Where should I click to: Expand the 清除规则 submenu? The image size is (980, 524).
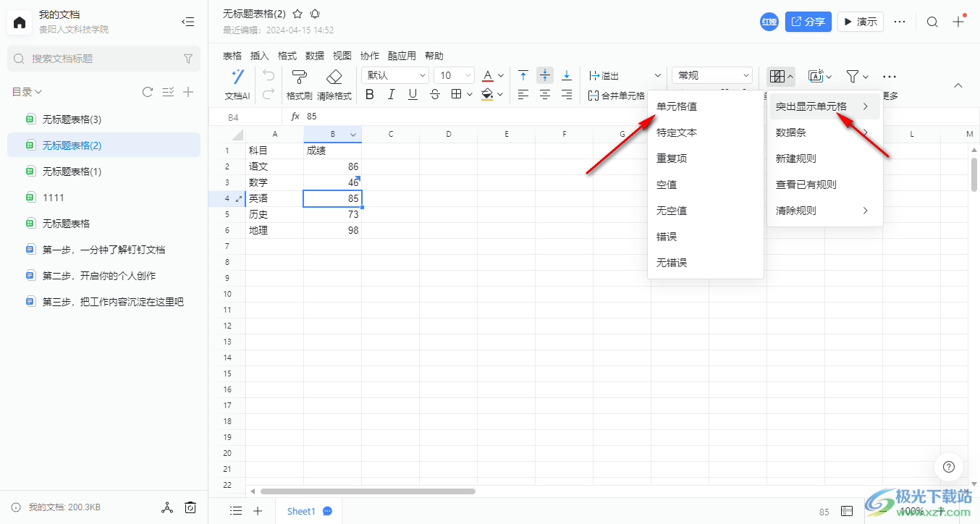tap(825, 211)
